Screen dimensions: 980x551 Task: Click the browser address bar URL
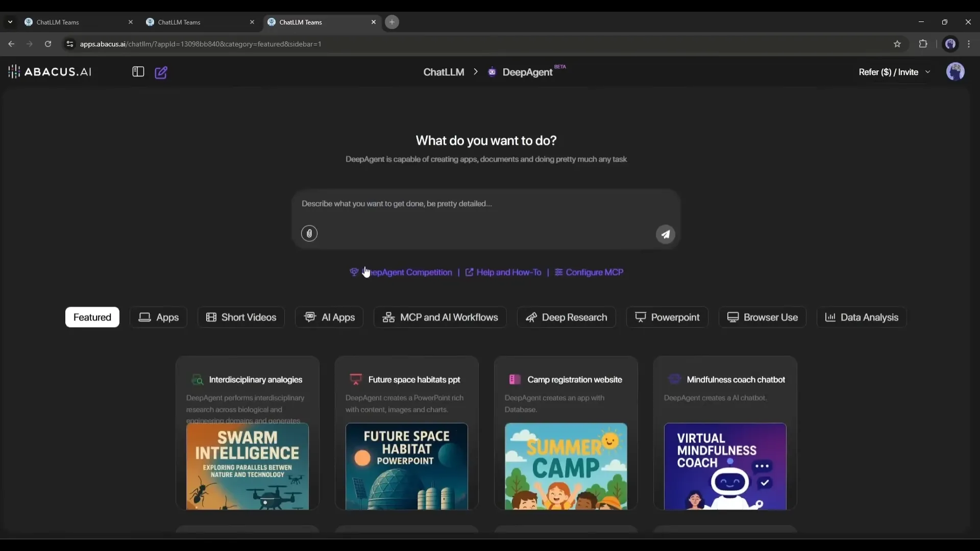click(x=201, y=44)
